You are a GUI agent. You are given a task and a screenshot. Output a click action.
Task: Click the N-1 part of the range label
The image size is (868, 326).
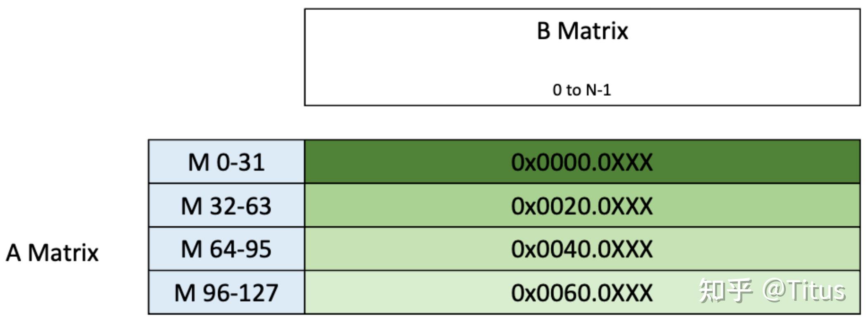coord(598,90)
